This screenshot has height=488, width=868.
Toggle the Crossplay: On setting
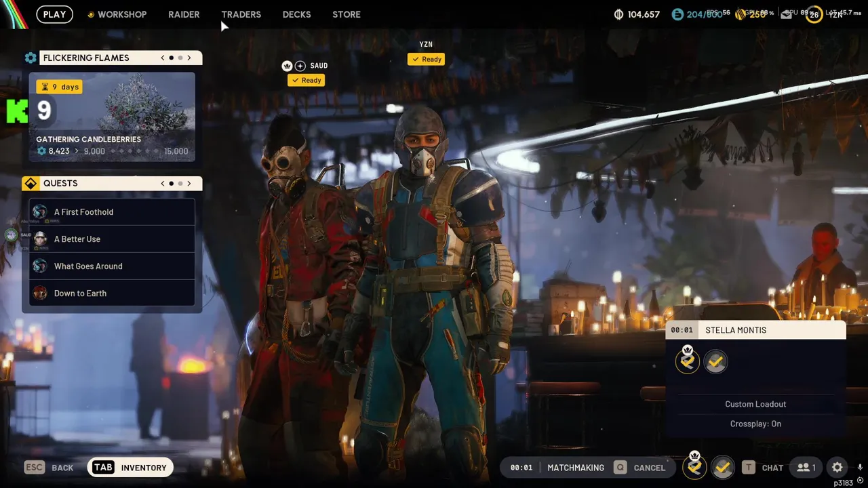(755, 424)
